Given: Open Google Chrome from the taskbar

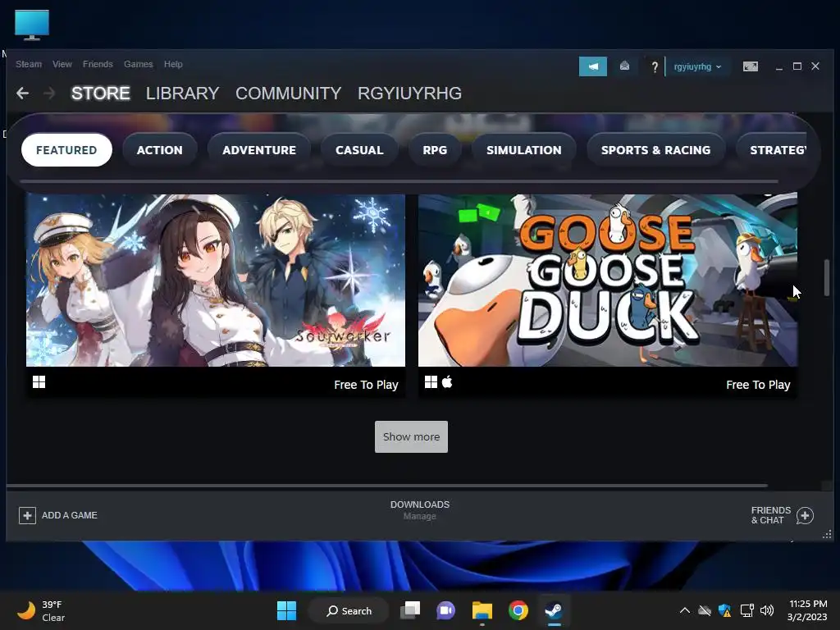Looking at the screenshot, I should point(518,610).
